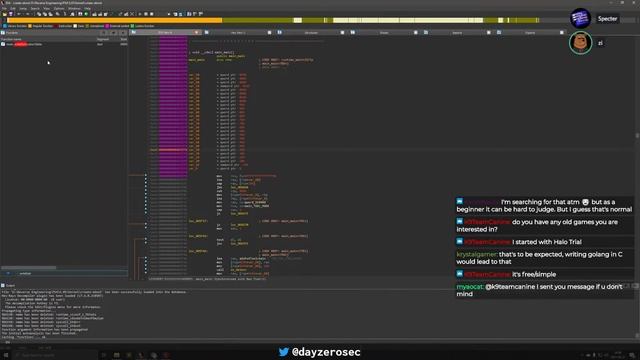Click the orange segment of navigation band
This screenshot has height=360, width=640.
115,20
